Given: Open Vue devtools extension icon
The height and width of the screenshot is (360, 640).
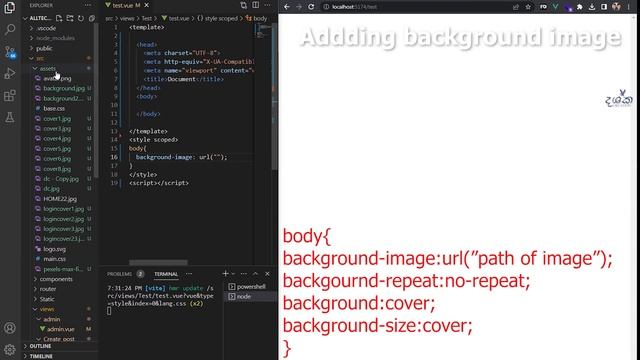Looking at the screenshot, I should pyautogui.click(x=555, y=7).
